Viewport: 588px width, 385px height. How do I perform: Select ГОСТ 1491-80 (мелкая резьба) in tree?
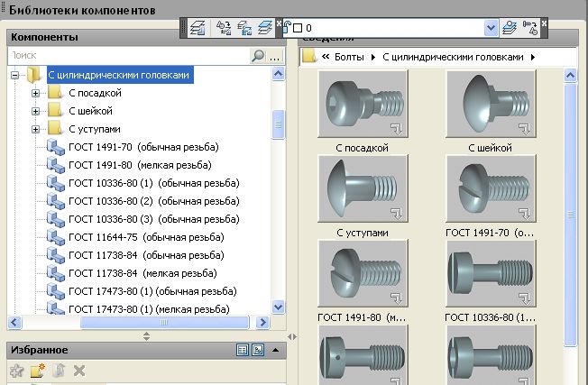click(140, 165)
